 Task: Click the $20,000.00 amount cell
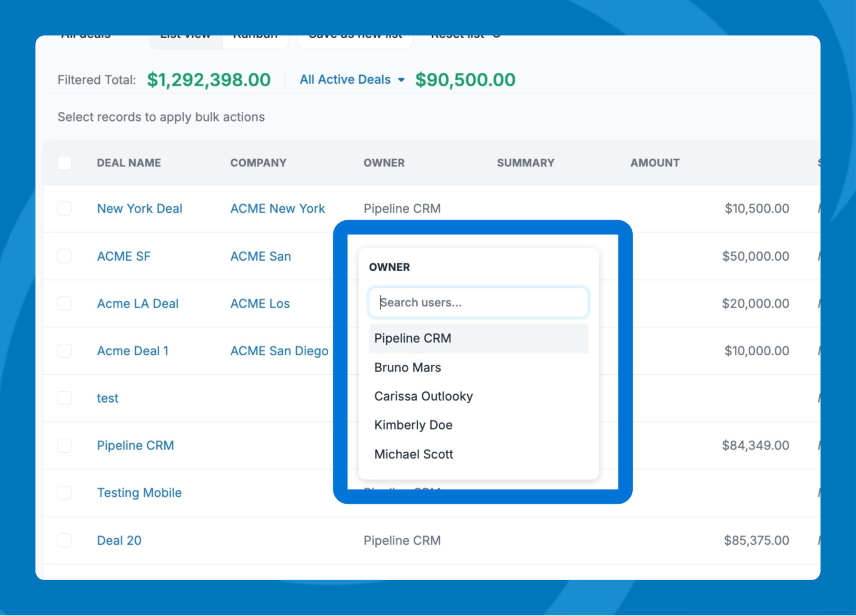756,303
